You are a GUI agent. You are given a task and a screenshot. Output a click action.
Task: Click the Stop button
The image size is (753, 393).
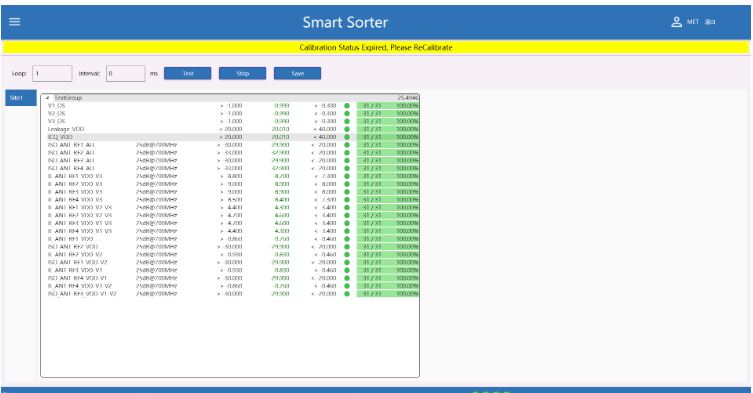[243, 74]
